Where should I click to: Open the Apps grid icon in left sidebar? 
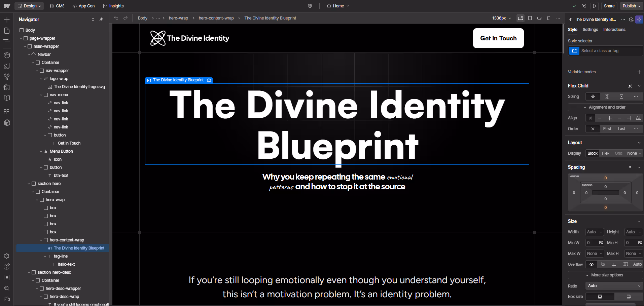(7, 112)
